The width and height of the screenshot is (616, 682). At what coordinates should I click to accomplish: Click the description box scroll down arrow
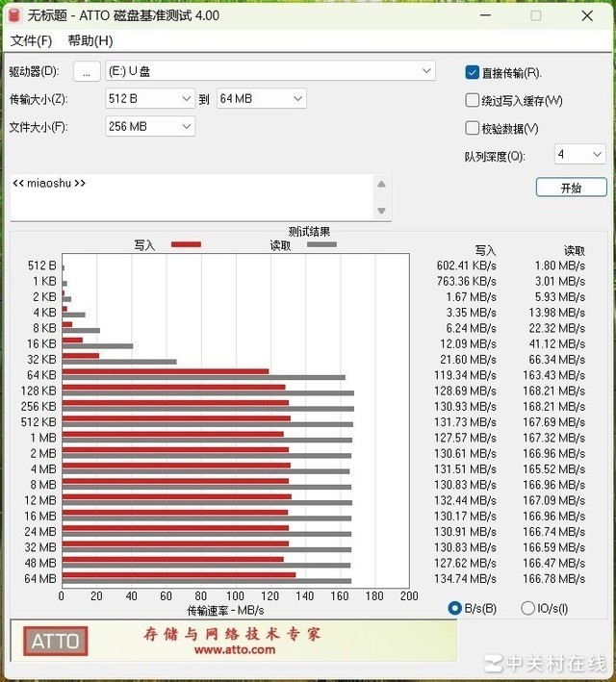(381, 211)
